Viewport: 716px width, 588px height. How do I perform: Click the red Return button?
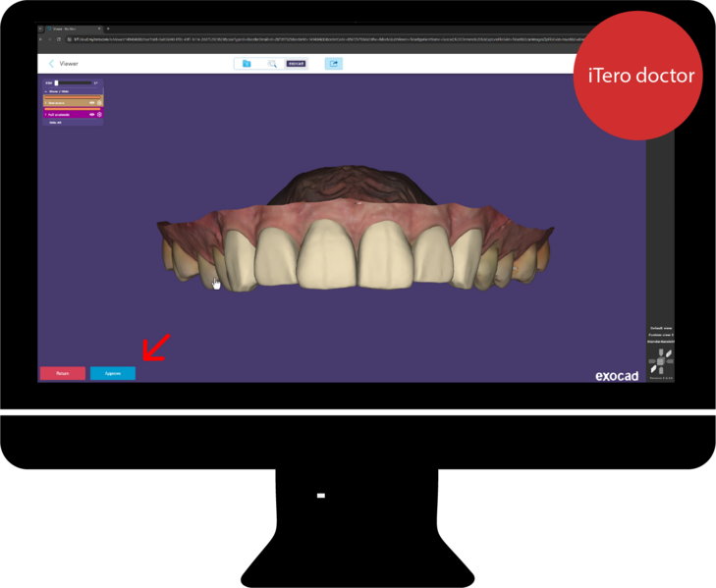click(63, 373)
